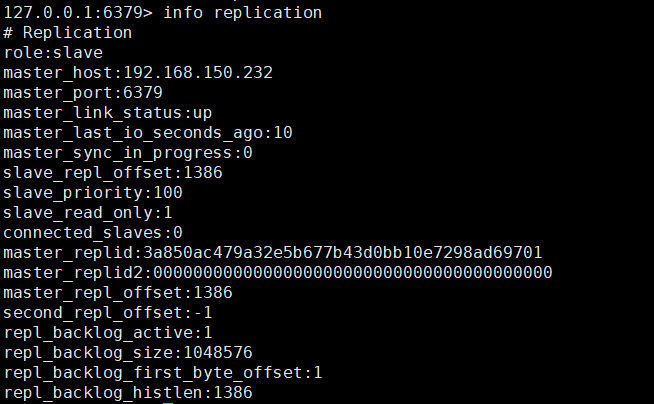Click the 'repl_backlog_size:1048576' line

pos(127,353)
